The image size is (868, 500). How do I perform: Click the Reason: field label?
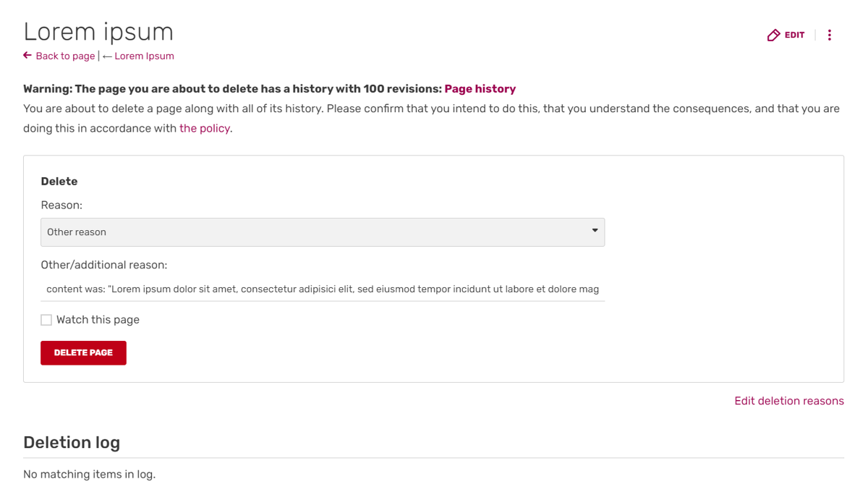pos(61,205)
